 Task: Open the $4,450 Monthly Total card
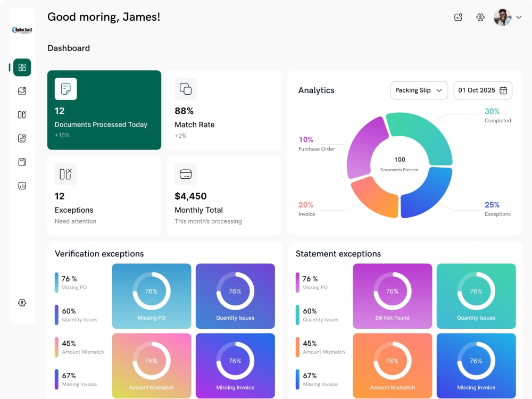point(225,195)
